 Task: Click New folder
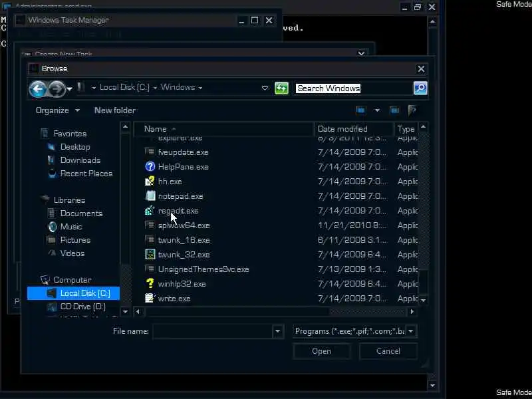pyautogui.click(x=115, y=110)
